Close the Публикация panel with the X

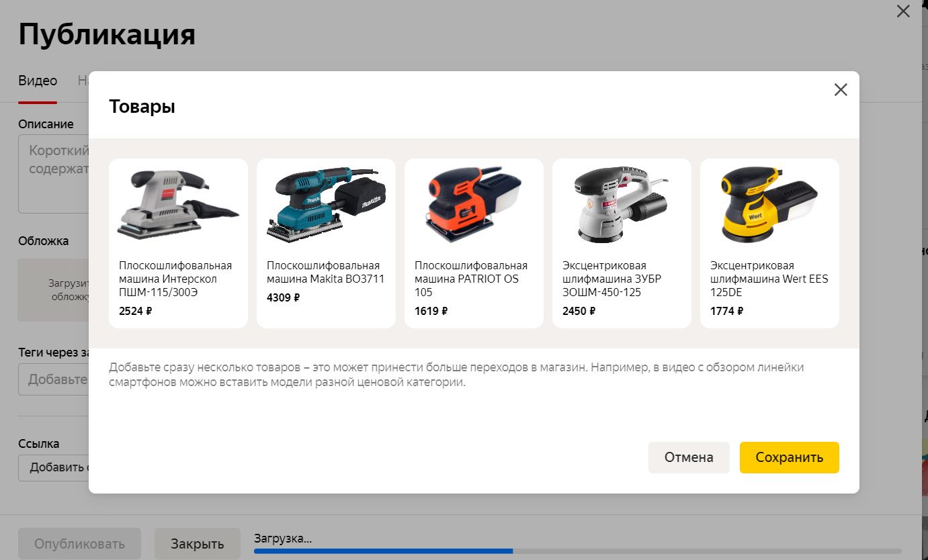tap(903, 11)
